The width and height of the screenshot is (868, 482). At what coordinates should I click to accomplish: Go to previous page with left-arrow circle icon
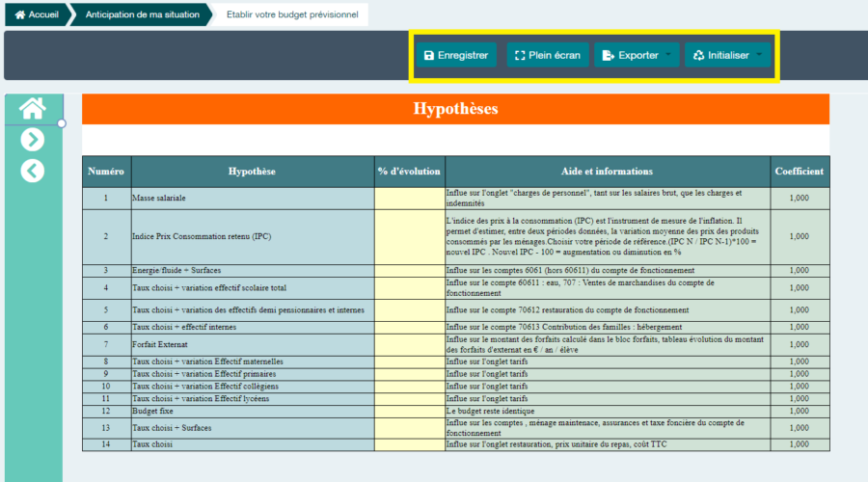(33, 171)
